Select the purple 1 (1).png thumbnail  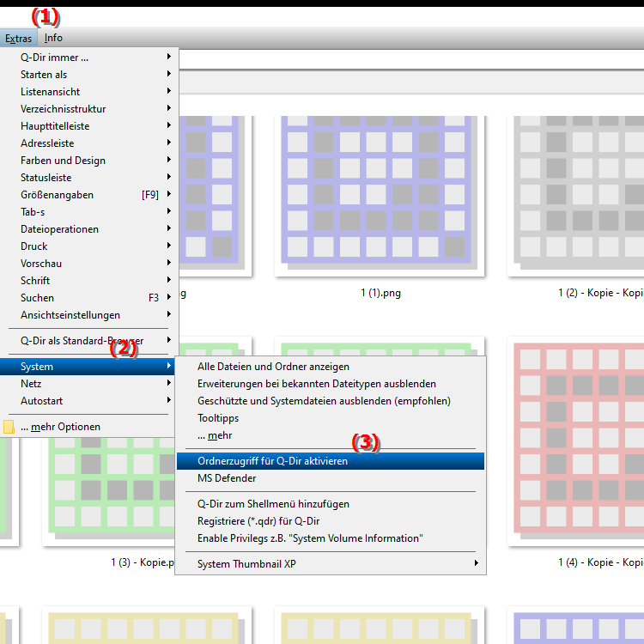(x=380, y=193)
